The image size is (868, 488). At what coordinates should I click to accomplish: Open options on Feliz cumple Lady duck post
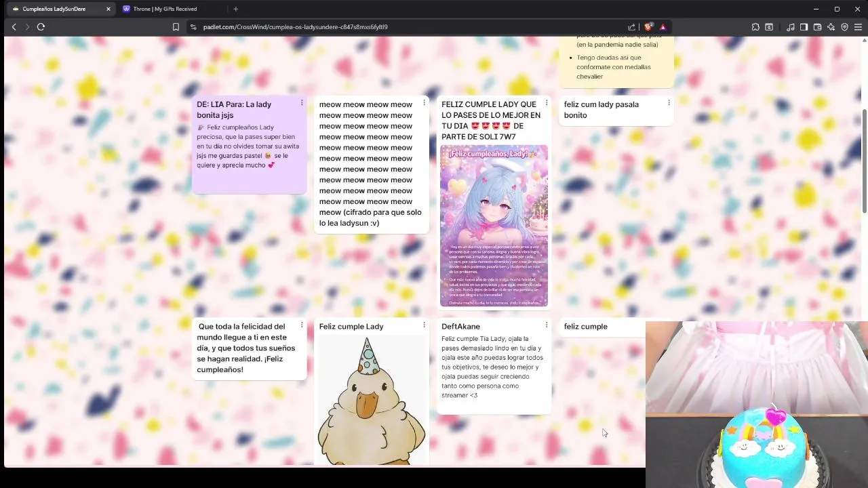tap(424, 325)
